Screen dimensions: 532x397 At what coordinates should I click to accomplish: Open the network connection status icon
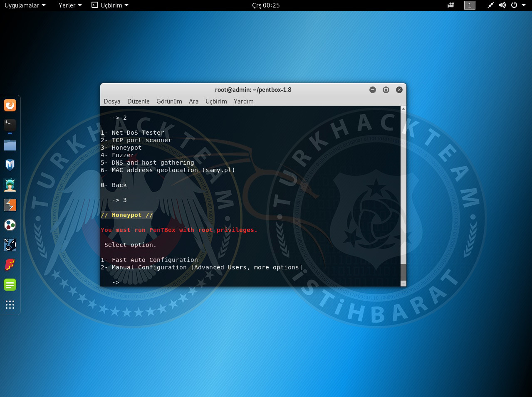[x=491, y=5]
